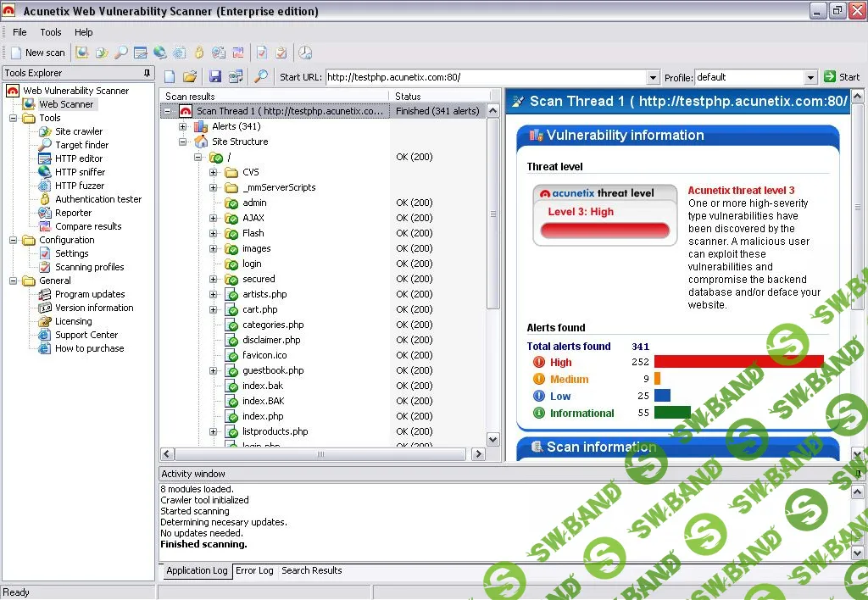Viewport: 868px width, 600px height.
Task: Collapse the Site Structure node
Action: [184, 142]
